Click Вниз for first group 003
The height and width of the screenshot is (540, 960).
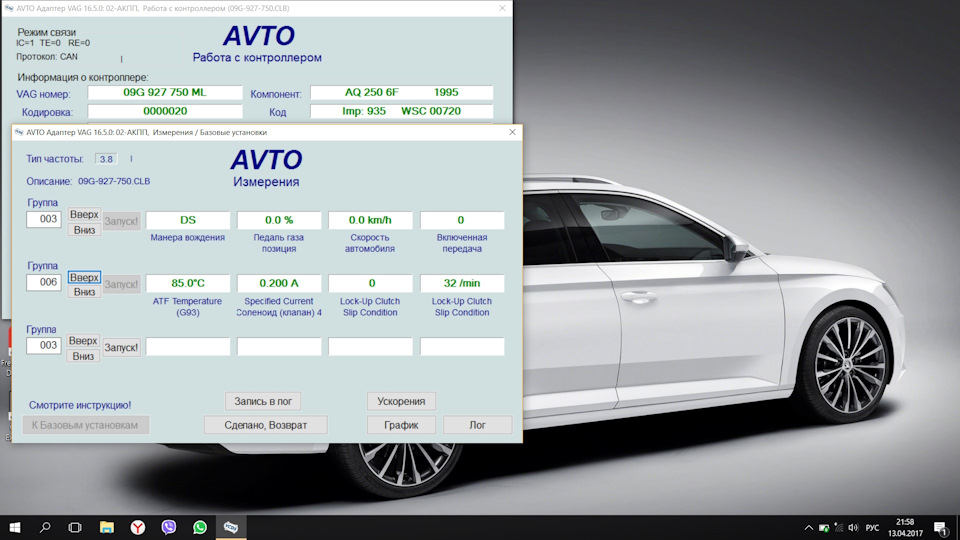point(84,230)
